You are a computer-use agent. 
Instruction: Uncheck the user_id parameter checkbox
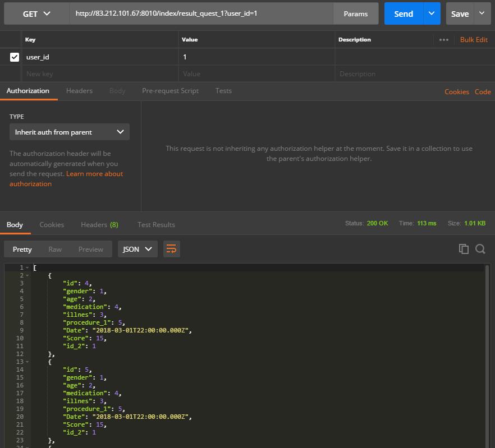pos(15,57)
